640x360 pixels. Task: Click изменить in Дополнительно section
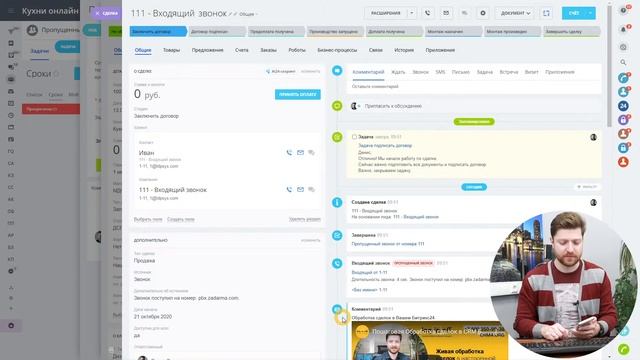311,240
